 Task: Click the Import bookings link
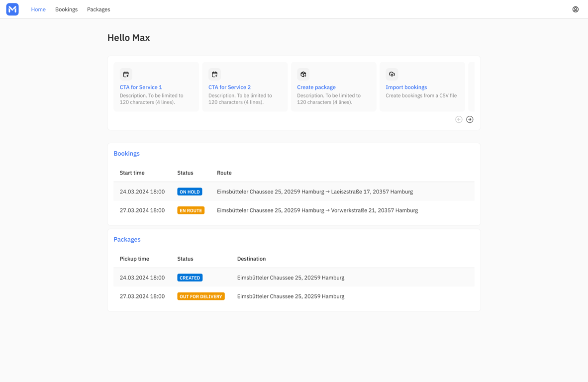pos(406,88)
